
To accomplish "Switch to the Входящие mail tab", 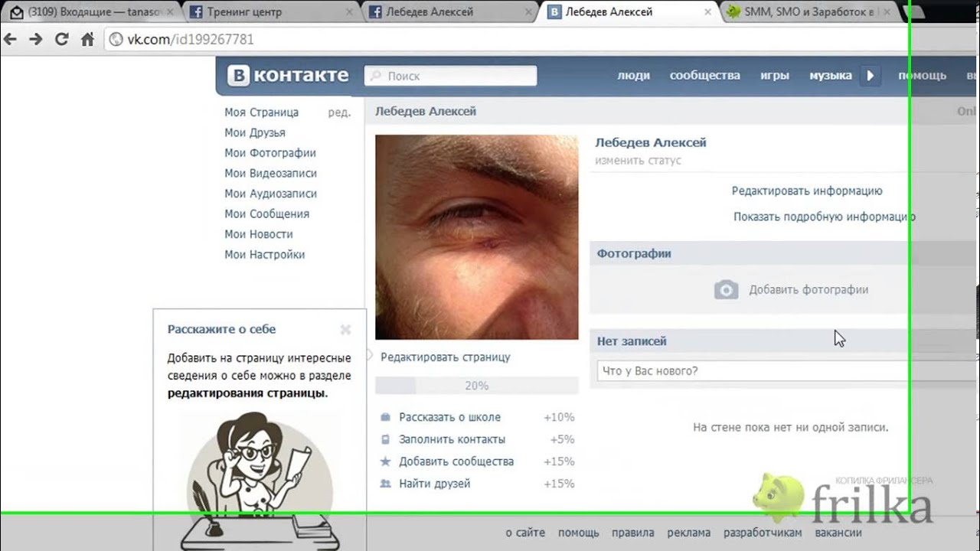I will [90, 11].
